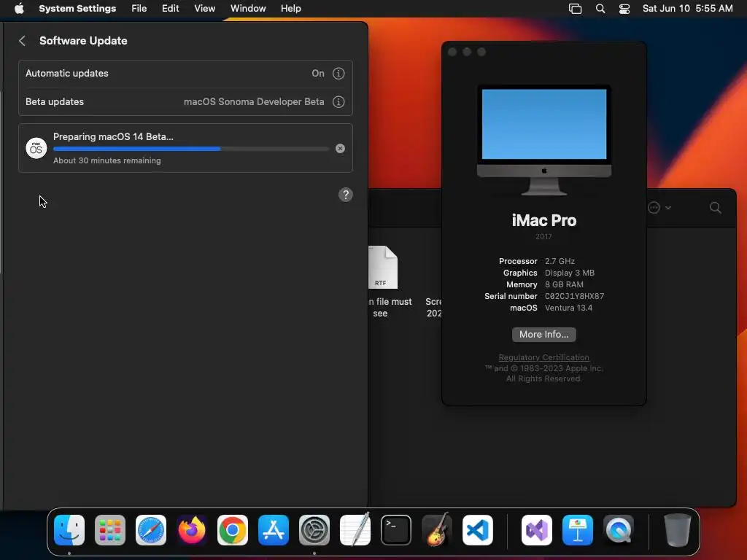Launch GarageBand from the Dock
This screenshot has width=747, height=560.
tap(437, 529)
